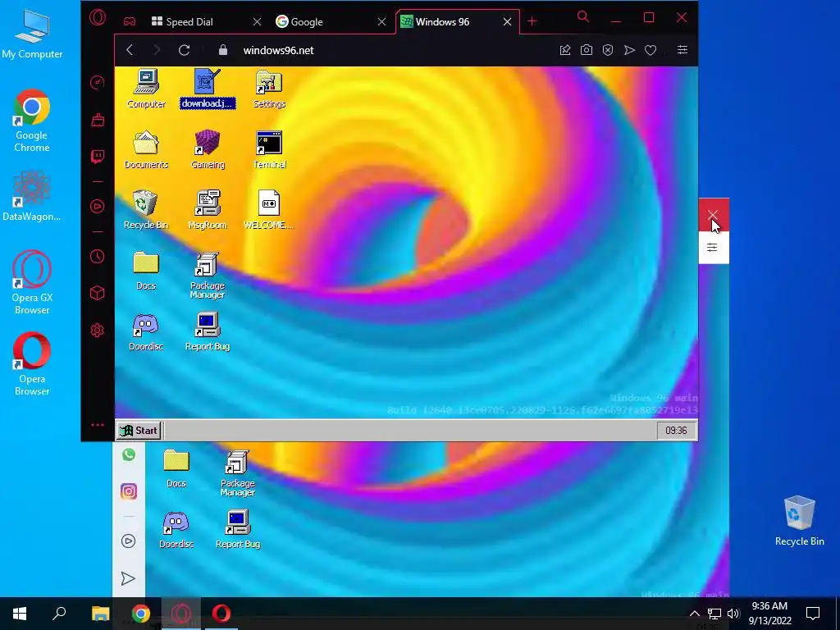Select Package Manager in rear Opera window
840x630 pixels.
(x=237, y=473)
